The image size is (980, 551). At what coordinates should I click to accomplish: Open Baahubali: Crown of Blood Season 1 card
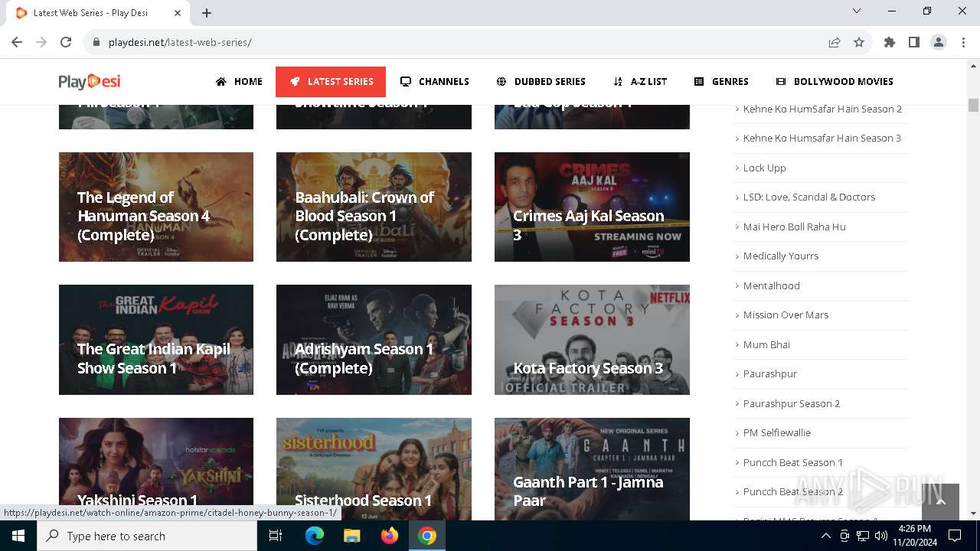[x=374, y=207]
